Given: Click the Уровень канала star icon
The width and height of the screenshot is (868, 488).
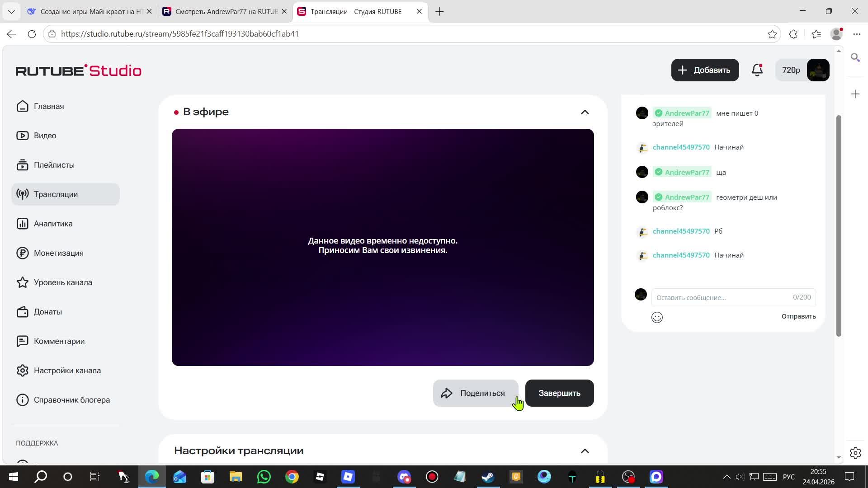Looking at the screenshot, I should click(x=22, y=282).
